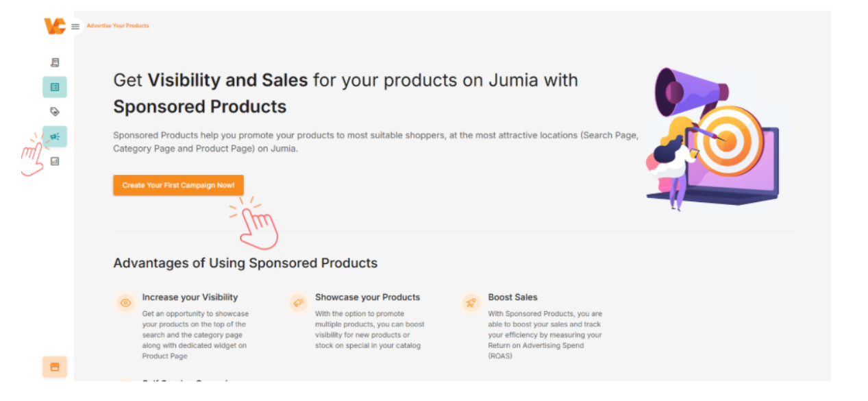The height and width of the screenshot is (401, 868).
Task: Click the orange VC logo
Action: pos(54,26)
